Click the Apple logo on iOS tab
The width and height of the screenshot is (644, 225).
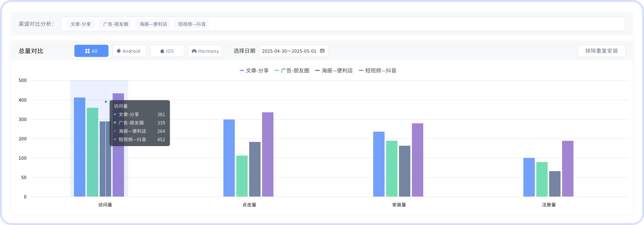click(162, 51)
